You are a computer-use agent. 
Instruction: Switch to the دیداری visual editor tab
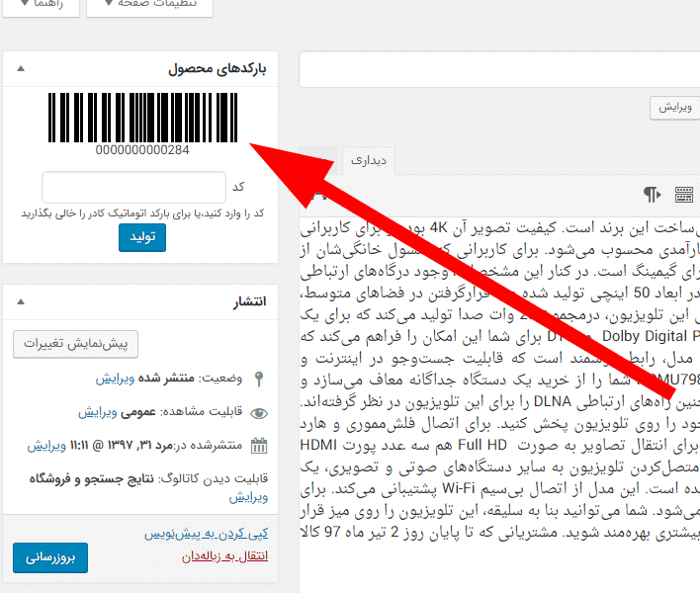click(x=369, y=161)
